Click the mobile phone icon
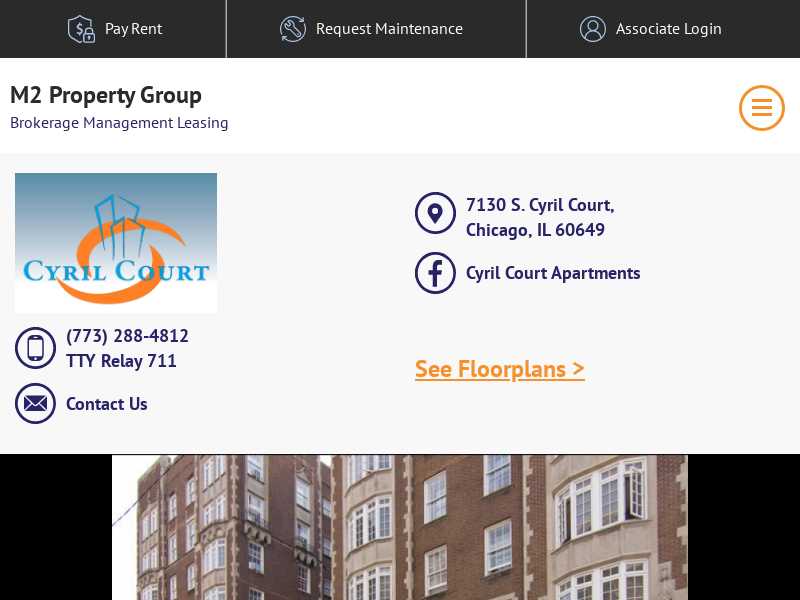The width and height of the screenshot is (800, 600). (x=35, y=348)
